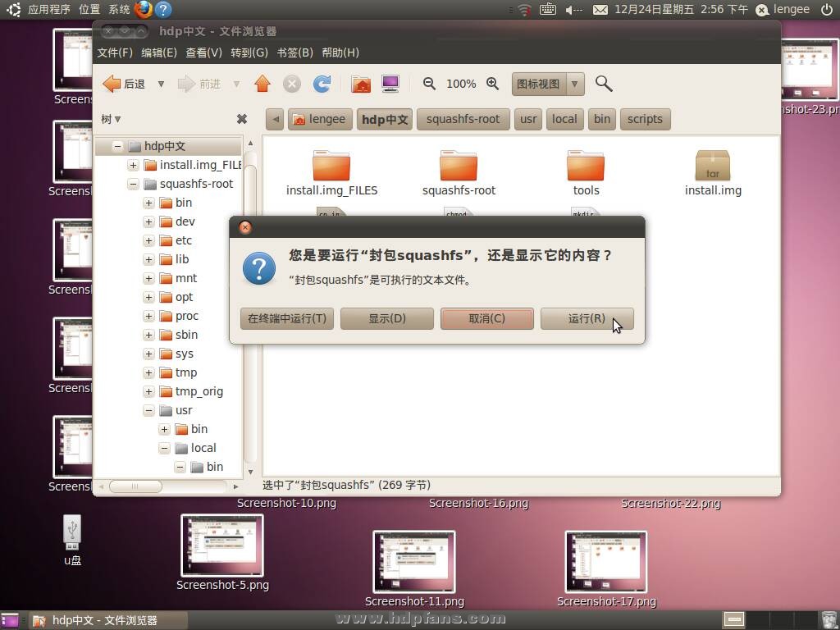The height and width of the screenshot is (630, 840).
Task: Click the 运行(R) button
Action: pyautogui.click(x=587, y=319)
